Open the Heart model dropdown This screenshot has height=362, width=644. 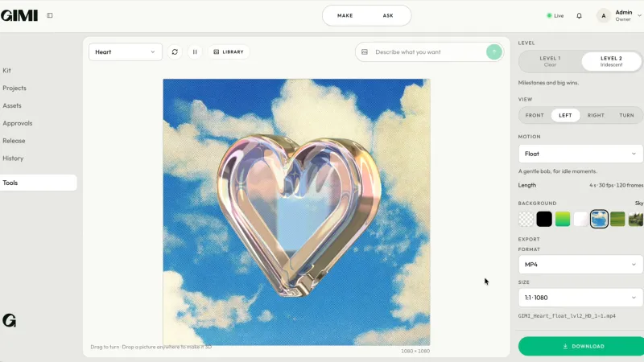[x=126, y=52]
